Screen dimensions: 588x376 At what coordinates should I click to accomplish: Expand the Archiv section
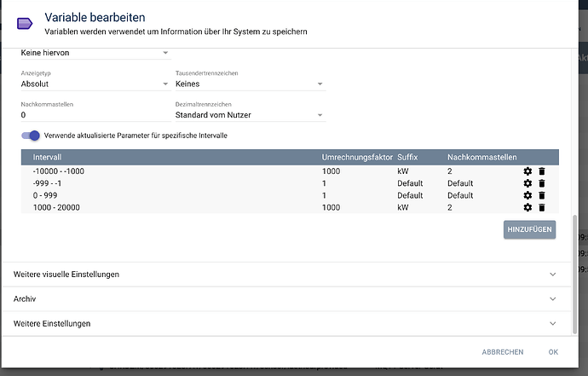(x=286, y=299)
